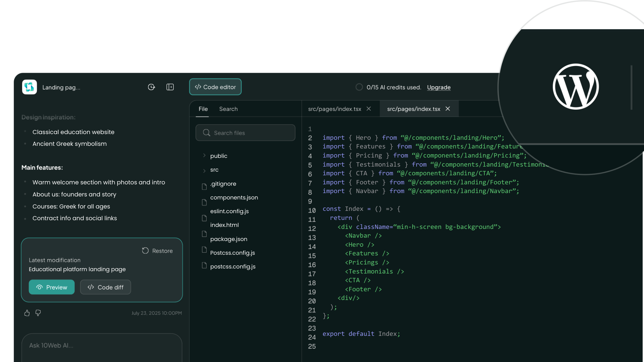Click the thumbs up feedback icon
Screen dimensions: 644x362
point(27,313)
